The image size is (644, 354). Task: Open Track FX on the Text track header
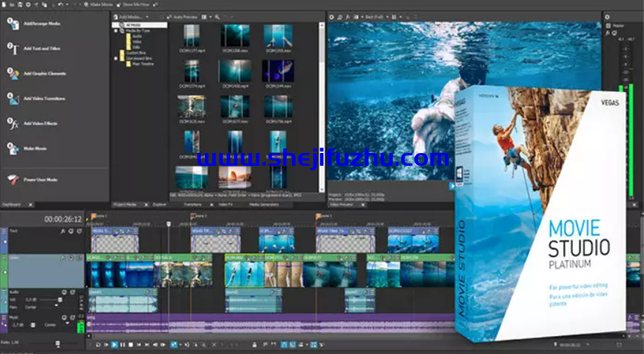pos(63,231)
